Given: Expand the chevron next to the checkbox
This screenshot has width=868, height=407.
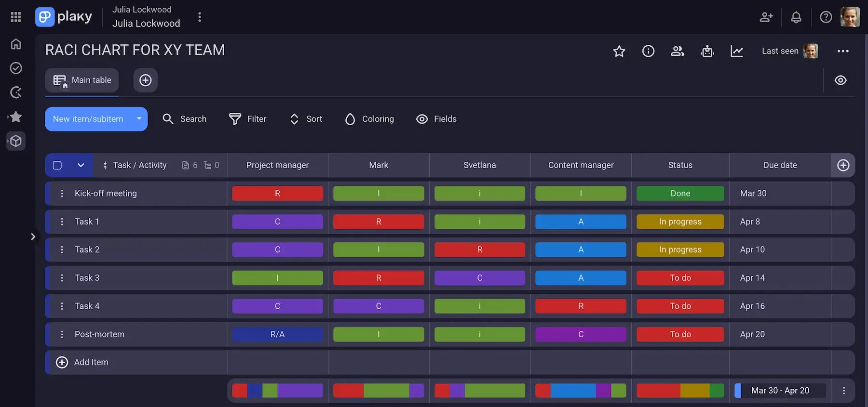Looking at the screenshot, I should point(81,165).
